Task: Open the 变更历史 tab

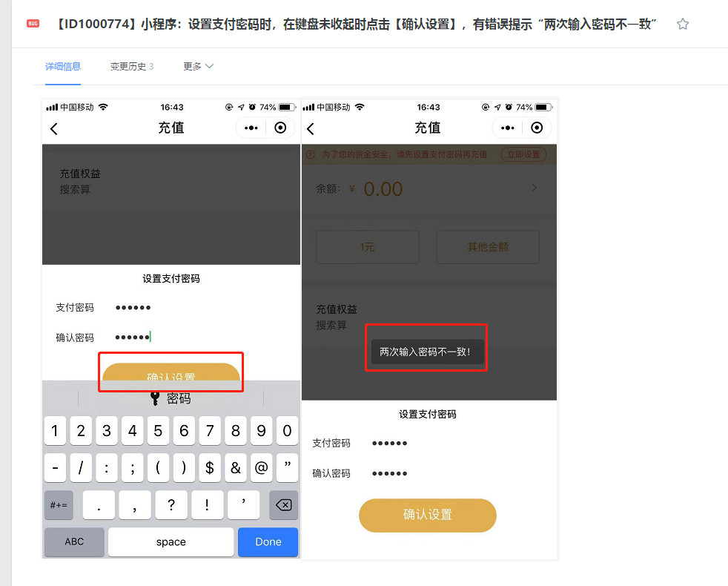Action: click(132, 67)
